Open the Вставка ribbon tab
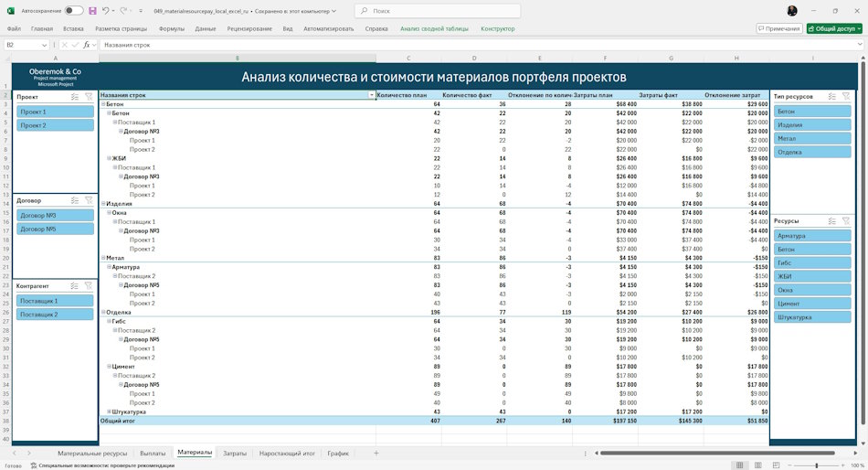This screenshot has height=470, width=868. pos(73,28)
